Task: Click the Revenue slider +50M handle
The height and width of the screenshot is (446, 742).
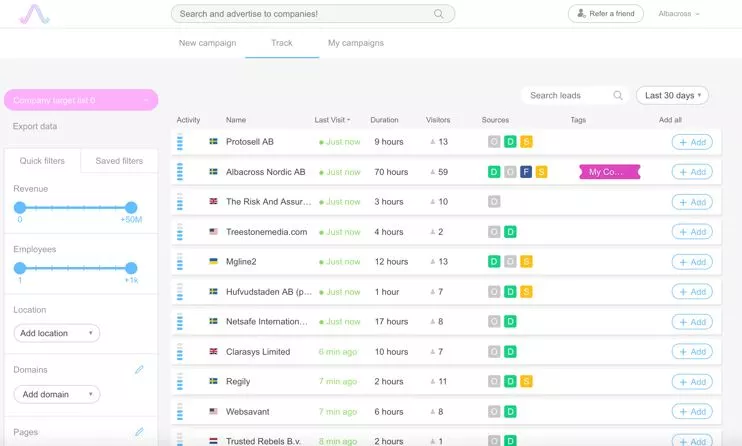Action: tap(131, 207)
